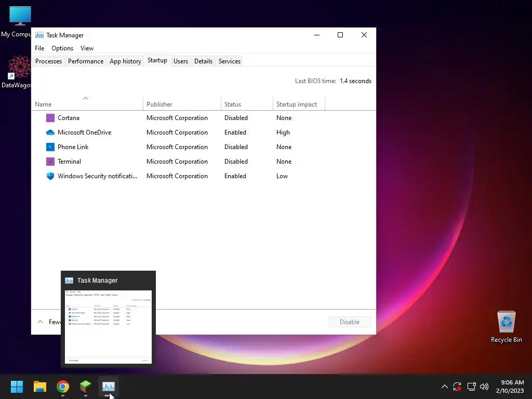Open the Windows Start menu
532x399 pixels.
coord(17,387)
